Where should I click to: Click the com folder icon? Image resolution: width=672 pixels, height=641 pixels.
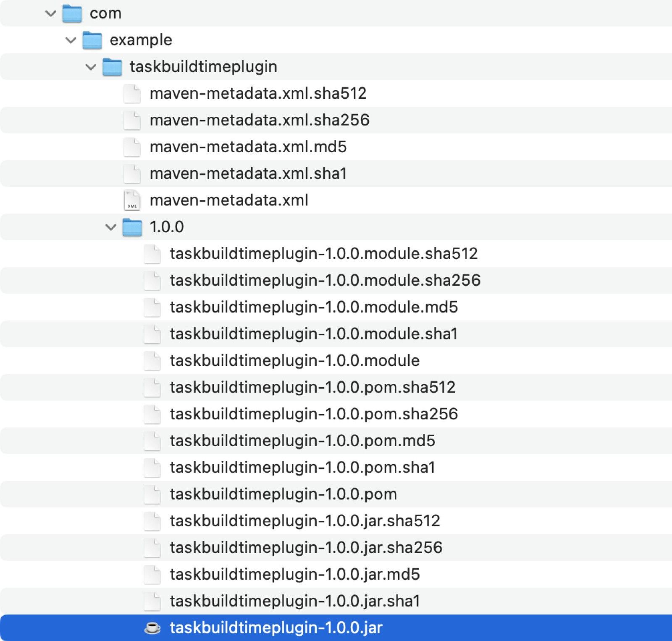pos(72,13)
